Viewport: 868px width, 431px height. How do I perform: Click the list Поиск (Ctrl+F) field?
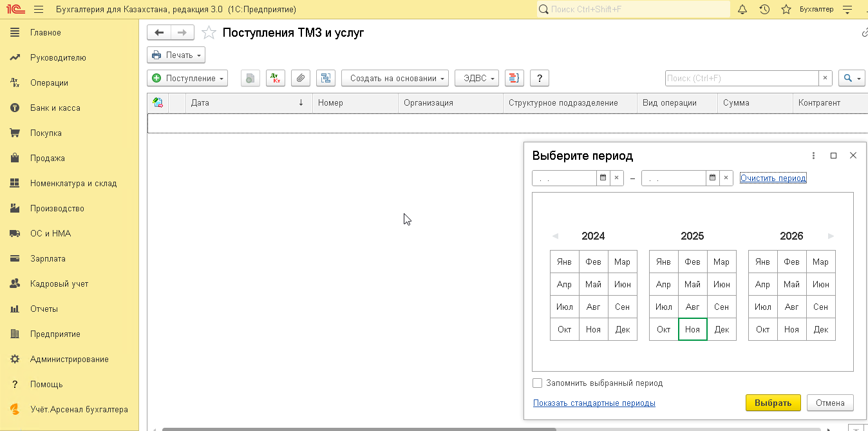(x=742, y=79)
